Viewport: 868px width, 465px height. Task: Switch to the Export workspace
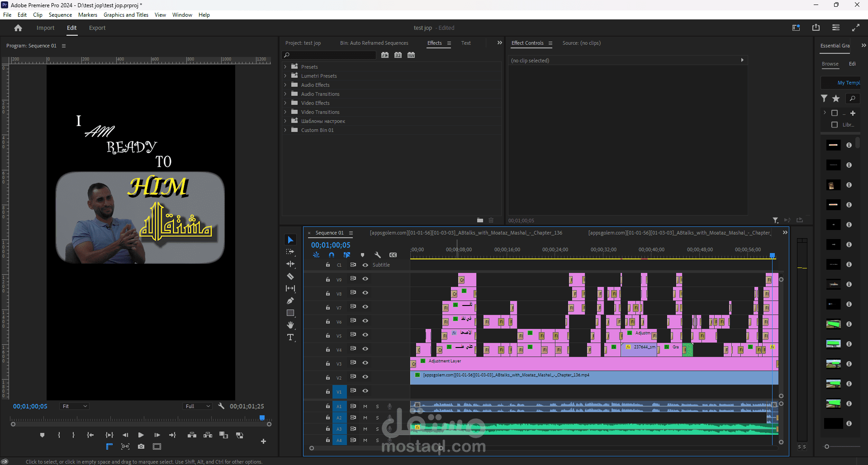pyautogui.click(x=97, y=28)
